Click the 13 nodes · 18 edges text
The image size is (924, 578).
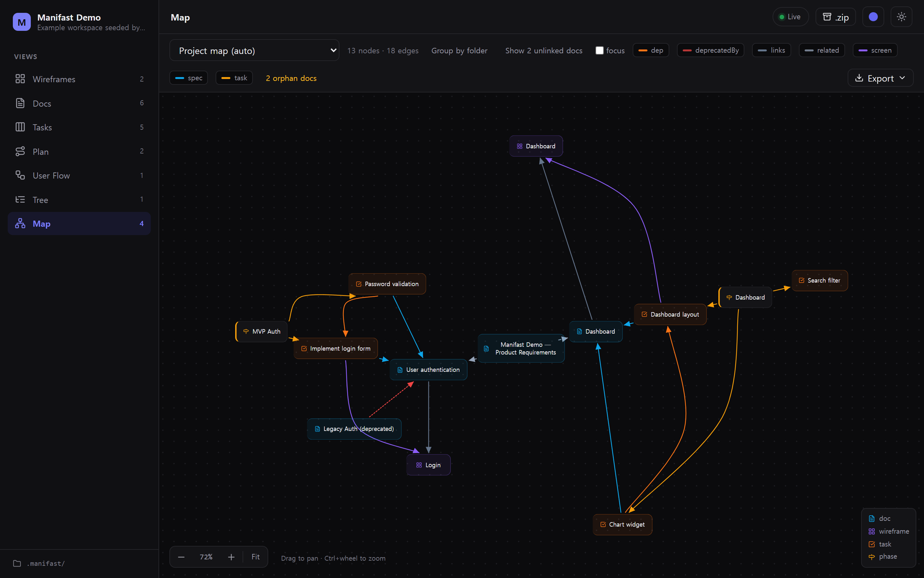[382, 50]
